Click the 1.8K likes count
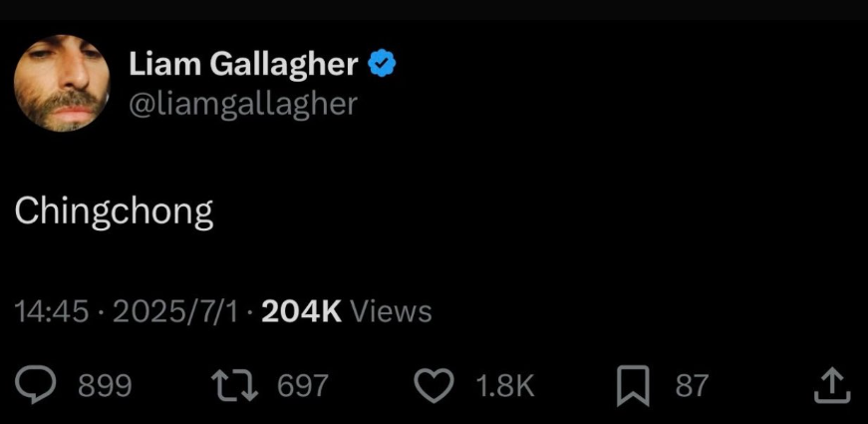 (x=505, y=386)
